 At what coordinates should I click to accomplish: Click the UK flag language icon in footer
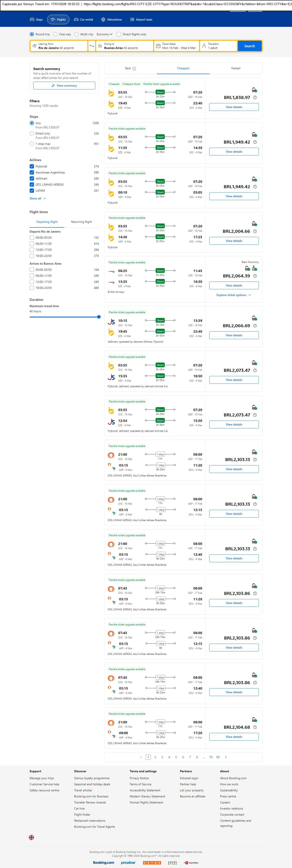(x=31, y=837)
